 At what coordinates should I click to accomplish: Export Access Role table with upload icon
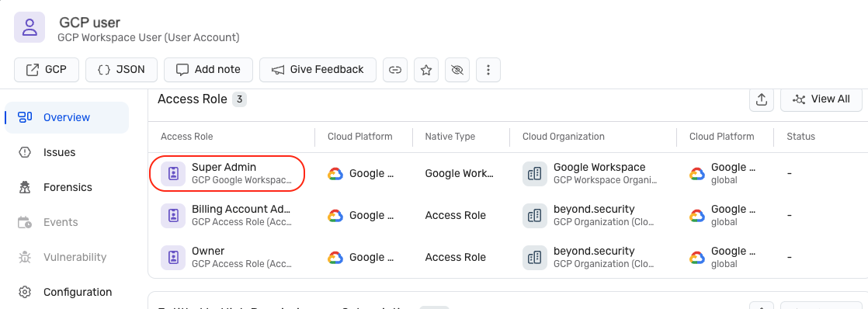point(762,99)
